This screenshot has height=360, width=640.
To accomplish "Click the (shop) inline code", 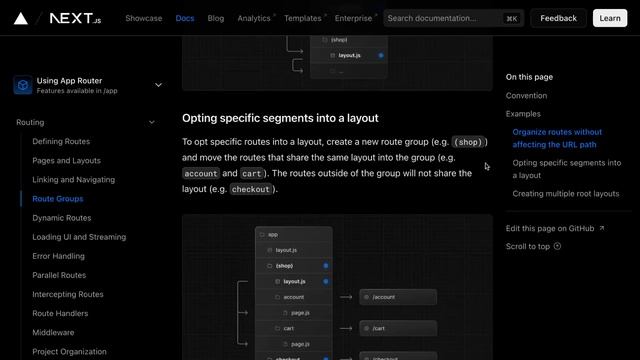I will [468, 142].
